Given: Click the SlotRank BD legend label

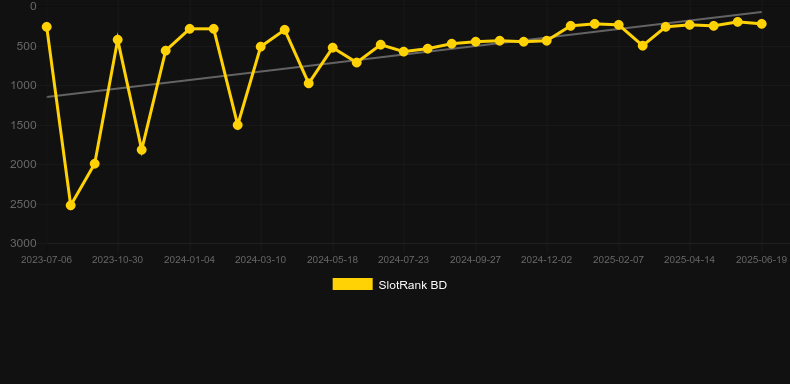Looking at the screenshot, I should [413, 285].
